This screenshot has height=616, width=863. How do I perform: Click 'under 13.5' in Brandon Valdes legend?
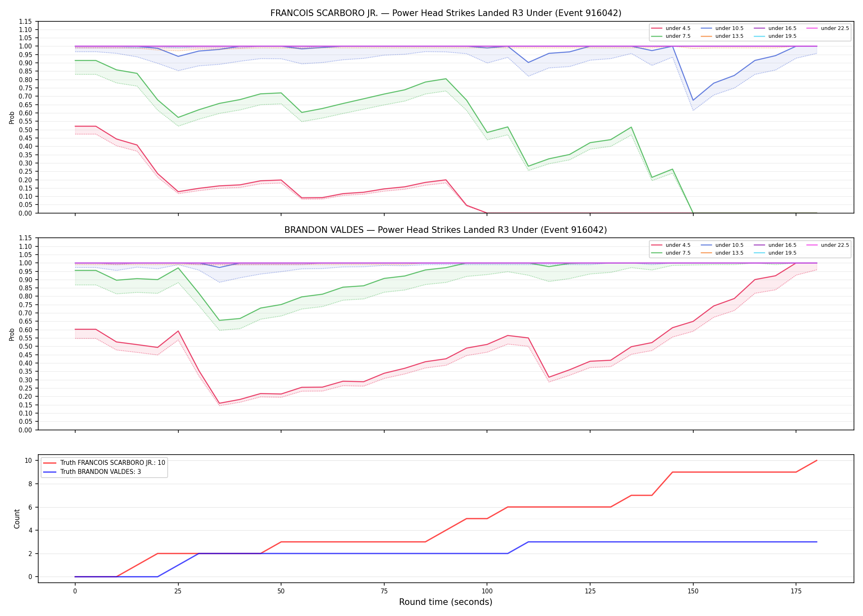click(x=729, y=253)
